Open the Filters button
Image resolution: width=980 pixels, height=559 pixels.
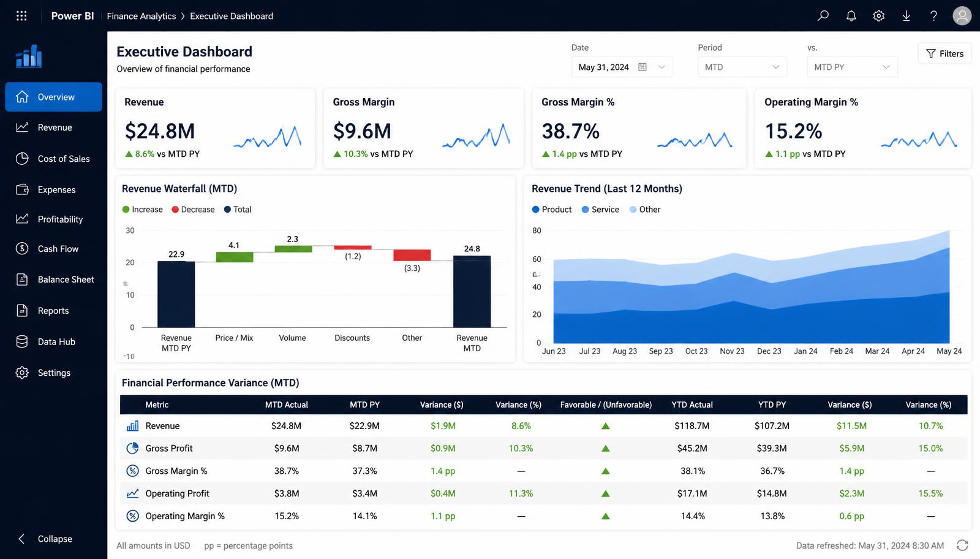945,54
